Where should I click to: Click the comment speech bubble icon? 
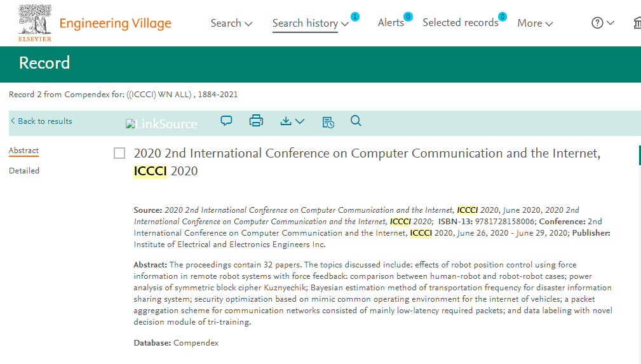click(x=226, y=121)
